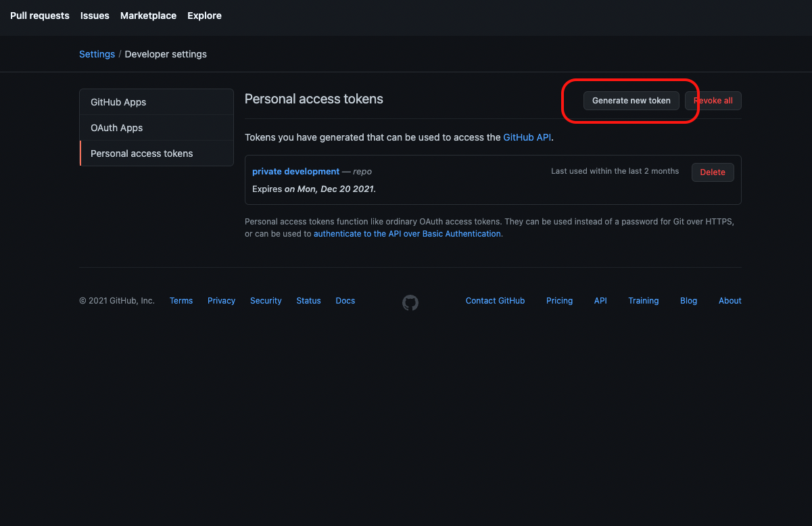The height and width of the screenshot is (526, 812).
Task: Open the Basic Authentication API link
Action: 407,234
